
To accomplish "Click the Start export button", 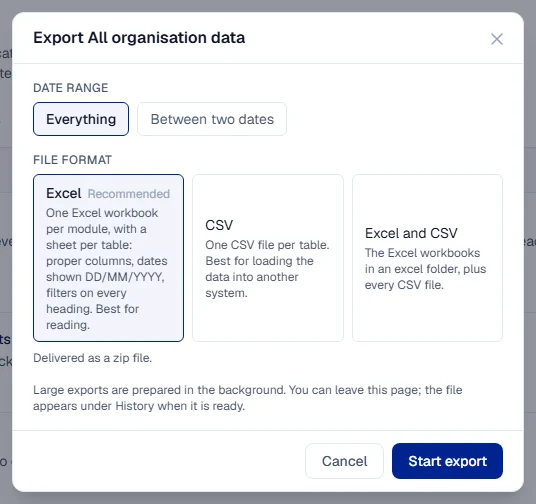I will (x=447, y=461).
